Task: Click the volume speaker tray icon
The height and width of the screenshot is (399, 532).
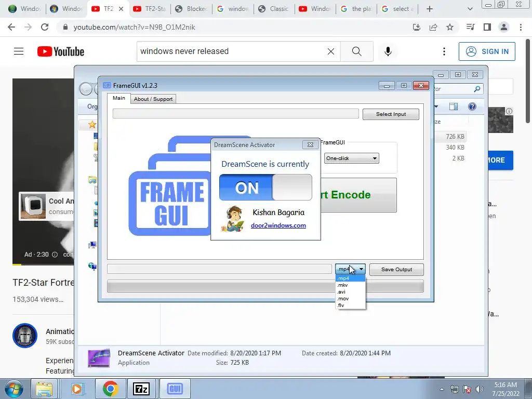Action: tap(480, 389)
